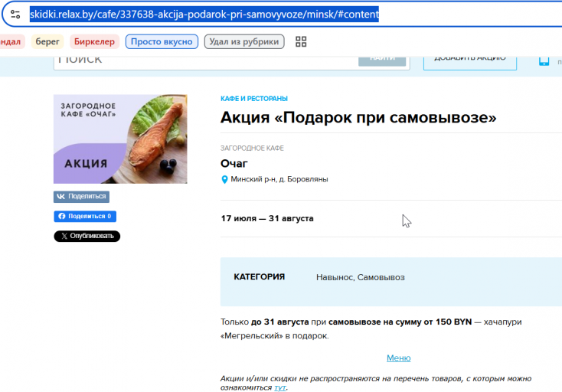
Task: Open the Кафе и рестораны category link
Action: (x=254, y=99)
